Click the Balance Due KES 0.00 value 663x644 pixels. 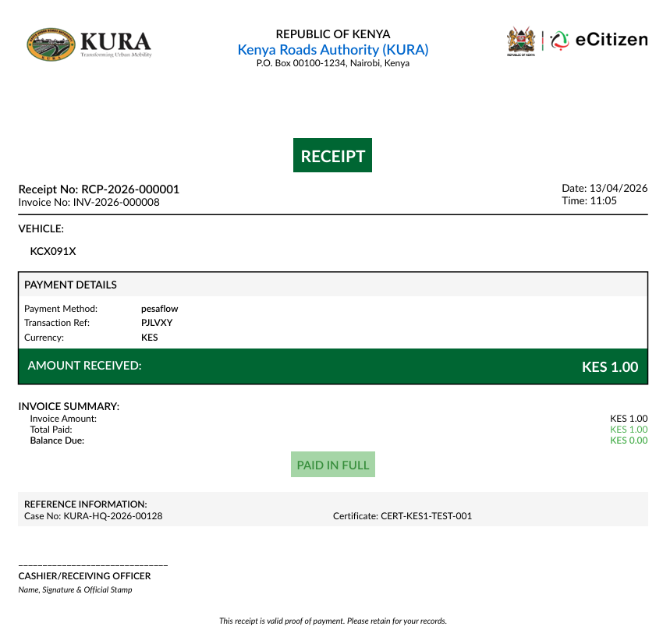[629, 441]
